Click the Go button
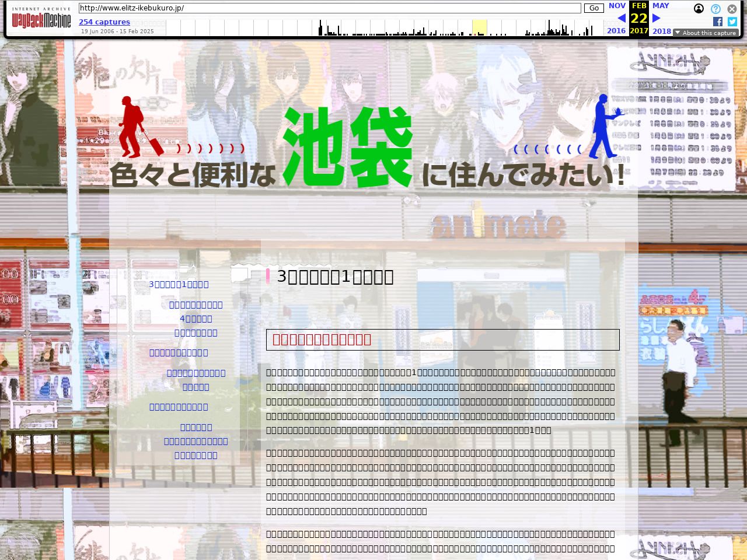Image resolution: width=747 pixels, height=560 pixels. pyautogui.click(x=594, y=8)
